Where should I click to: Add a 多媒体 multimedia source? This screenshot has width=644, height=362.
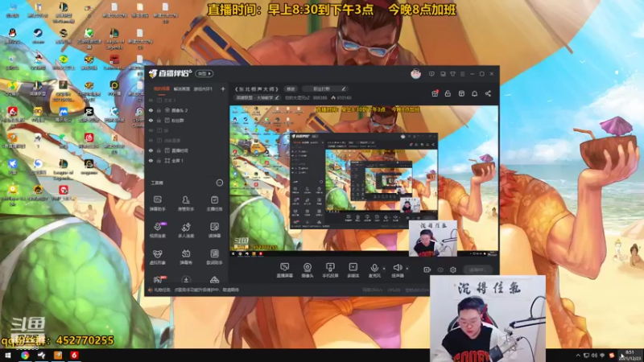point(353,270)
